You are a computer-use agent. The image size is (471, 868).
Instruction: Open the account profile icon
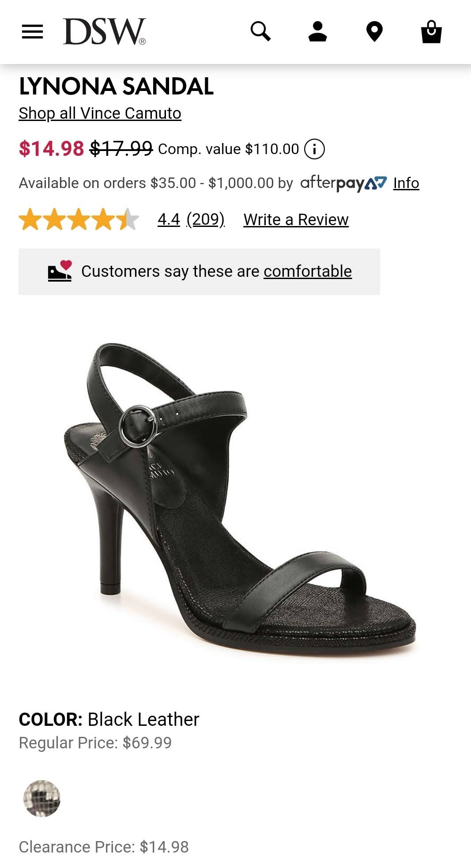[x=317, y=31]
